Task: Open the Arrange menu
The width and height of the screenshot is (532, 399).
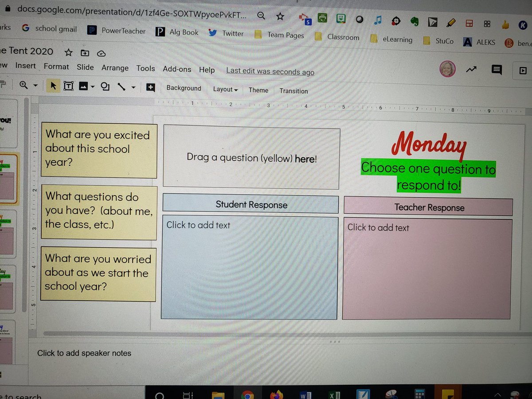Action: click(x=115, y=68)
